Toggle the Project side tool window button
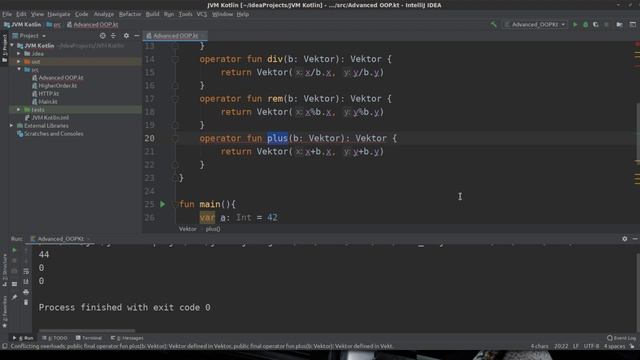The height and width of the screenshot is (360, 640). tap(4, 48)
